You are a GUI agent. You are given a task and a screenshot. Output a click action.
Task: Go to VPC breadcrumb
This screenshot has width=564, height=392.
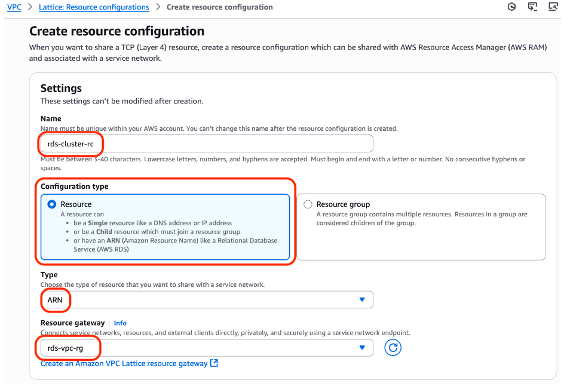[14, 7]
